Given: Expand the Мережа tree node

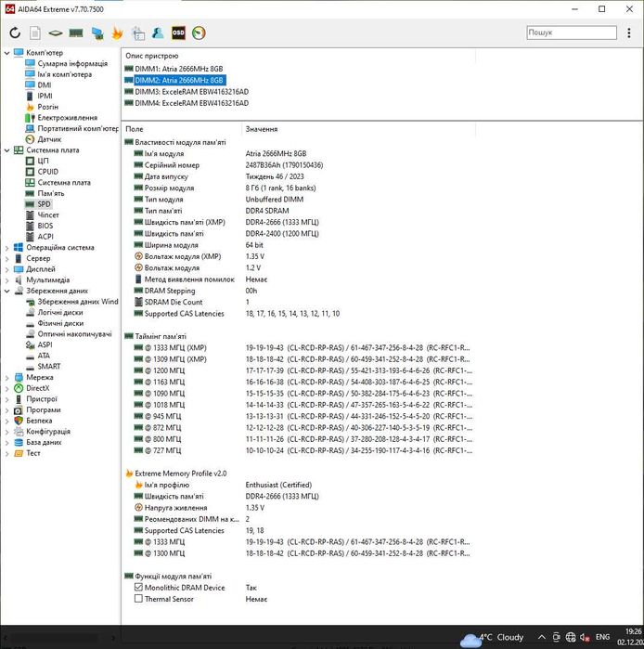Looking at the screenshot, I should click(6, 378).
